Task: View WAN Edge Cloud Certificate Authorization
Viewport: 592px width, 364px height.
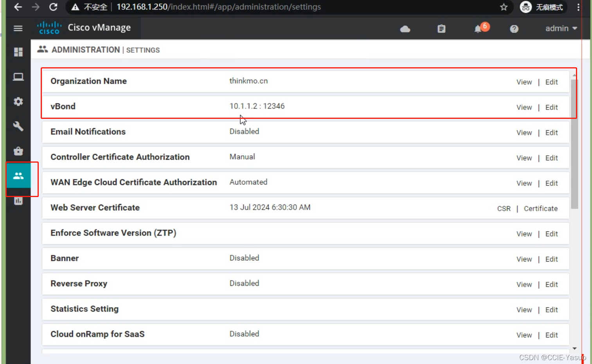Action: [x=524, y=183]
